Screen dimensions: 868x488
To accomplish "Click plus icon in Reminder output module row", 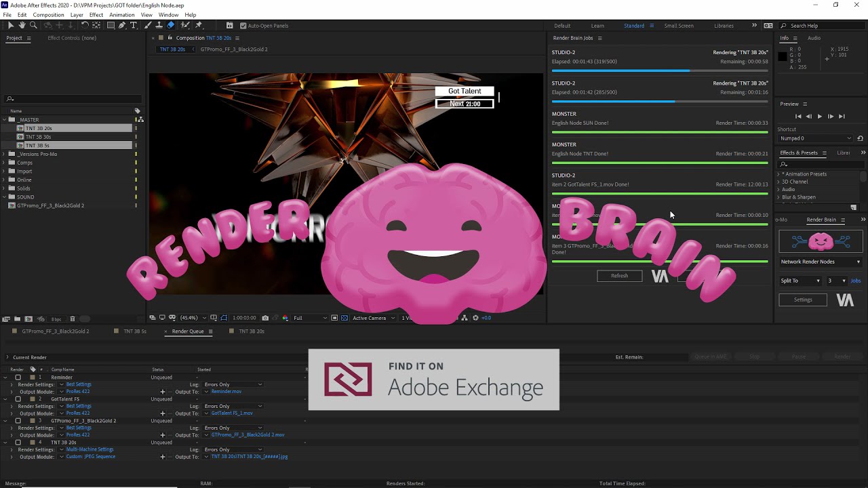I will coord(162,392).
